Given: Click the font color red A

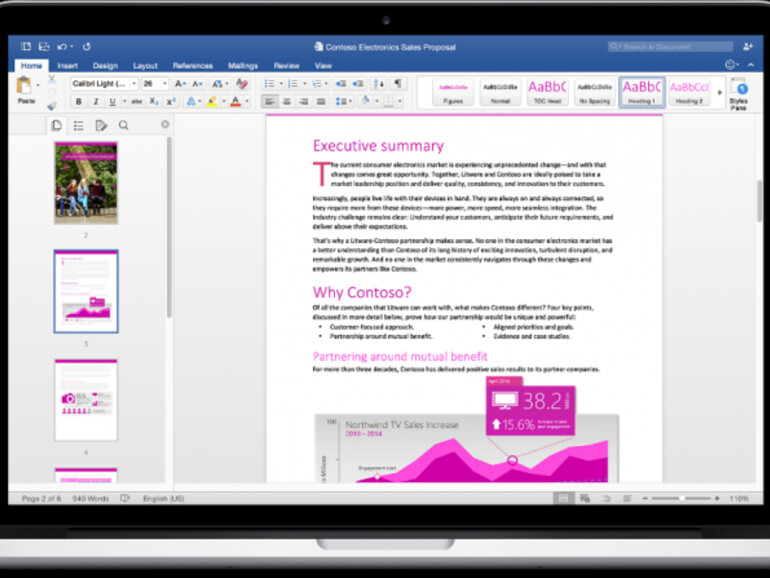Looking at the screenshot, I should (236, 101).
